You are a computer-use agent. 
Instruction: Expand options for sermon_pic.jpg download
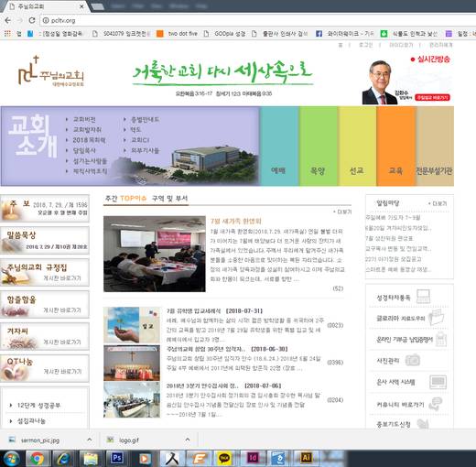(x=90, y=440)
